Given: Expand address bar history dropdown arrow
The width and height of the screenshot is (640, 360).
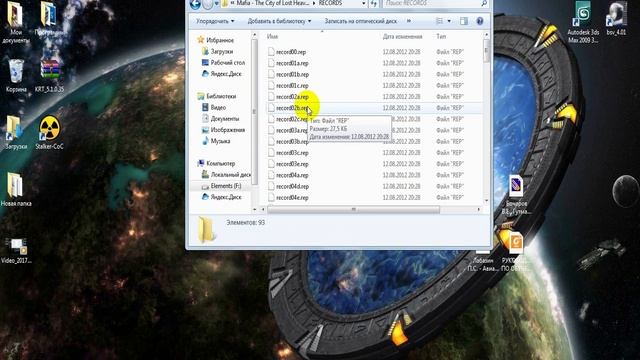Looking at the screenshot, I should coord(363,3).
